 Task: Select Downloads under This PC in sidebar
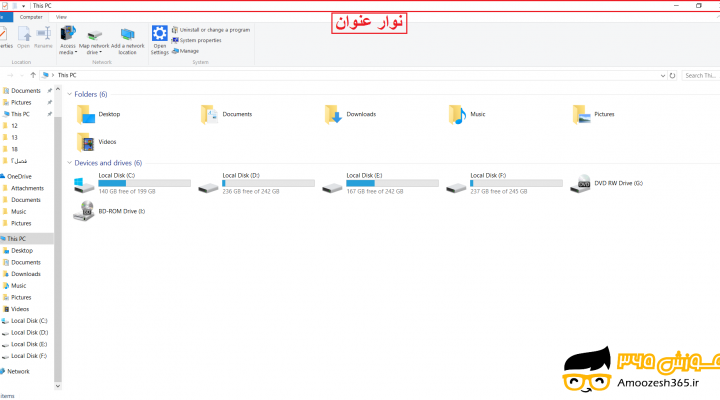tap(26, 274)
